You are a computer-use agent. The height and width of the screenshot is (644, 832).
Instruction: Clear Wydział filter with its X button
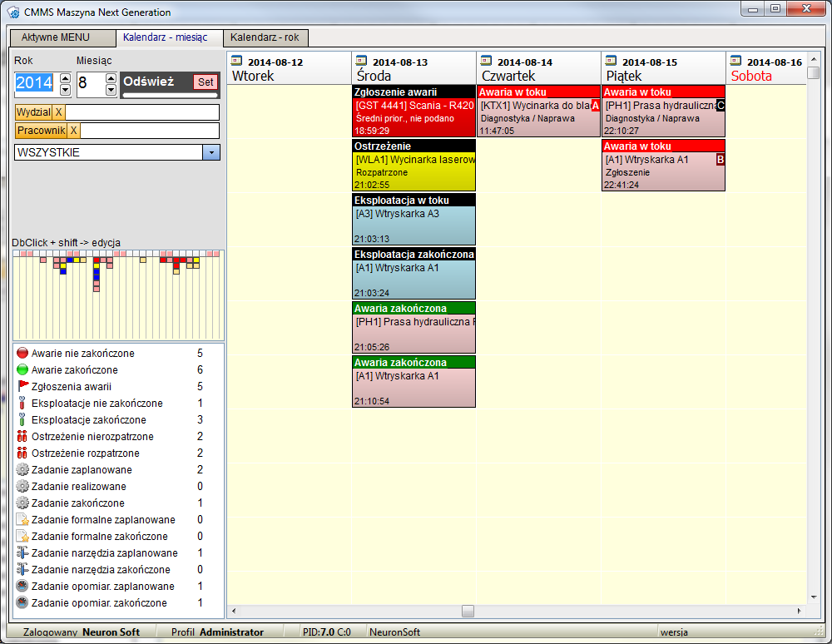[59, 112]
